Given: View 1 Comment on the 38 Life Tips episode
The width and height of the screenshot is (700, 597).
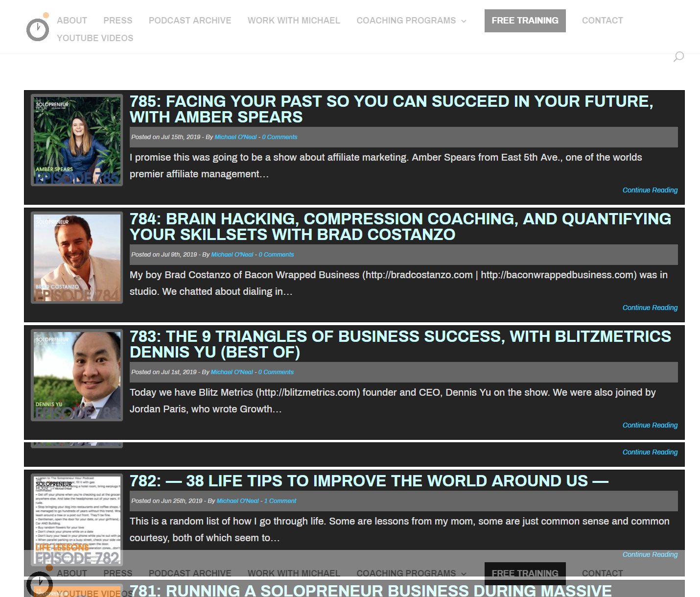Looking at the screenshot, I should pyautogui.click(x=280, y=501).
